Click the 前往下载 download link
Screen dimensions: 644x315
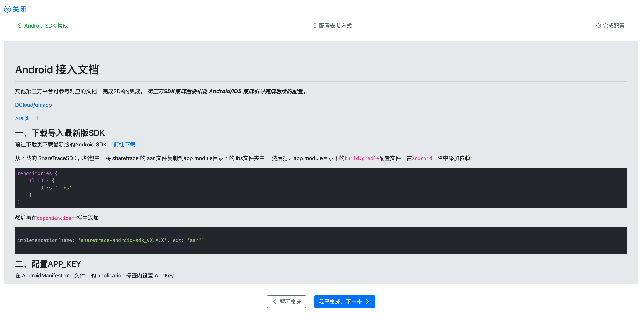(124, 145)
